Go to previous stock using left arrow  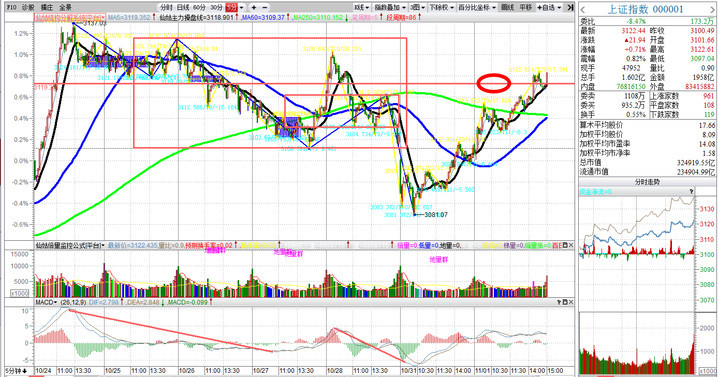tap(583, 10)
